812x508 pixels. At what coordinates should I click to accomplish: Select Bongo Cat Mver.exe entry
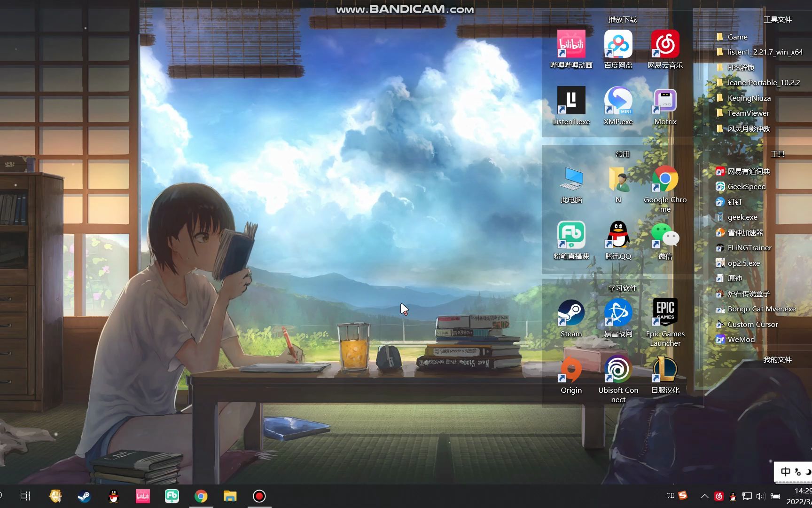756,309
